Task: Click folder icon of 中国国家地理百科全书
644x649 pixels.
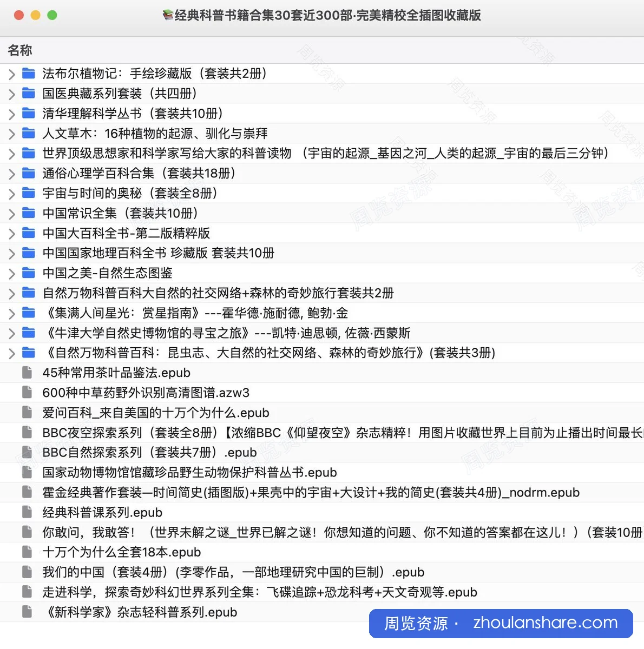Action: [x=28, y=253]
